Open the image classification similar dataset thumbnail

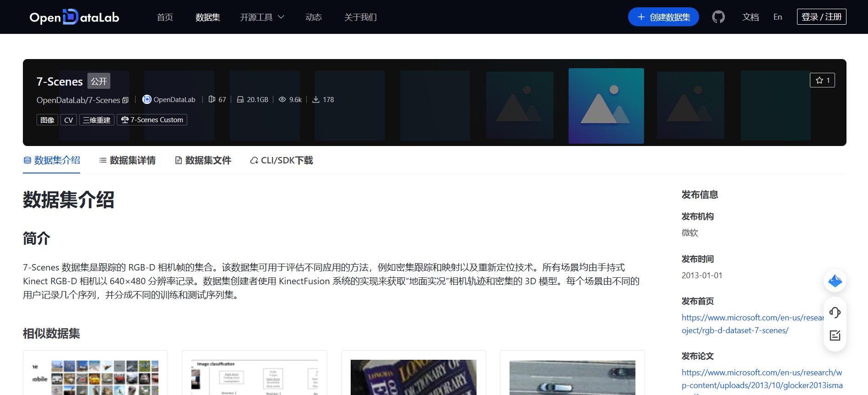coord(255,377)
